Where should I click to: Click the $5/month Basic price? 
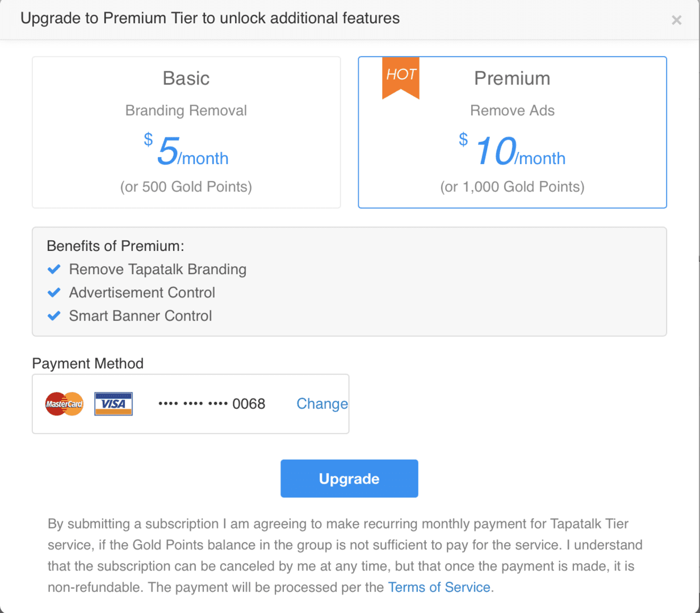pyautogui.click(x=186, y=150)
